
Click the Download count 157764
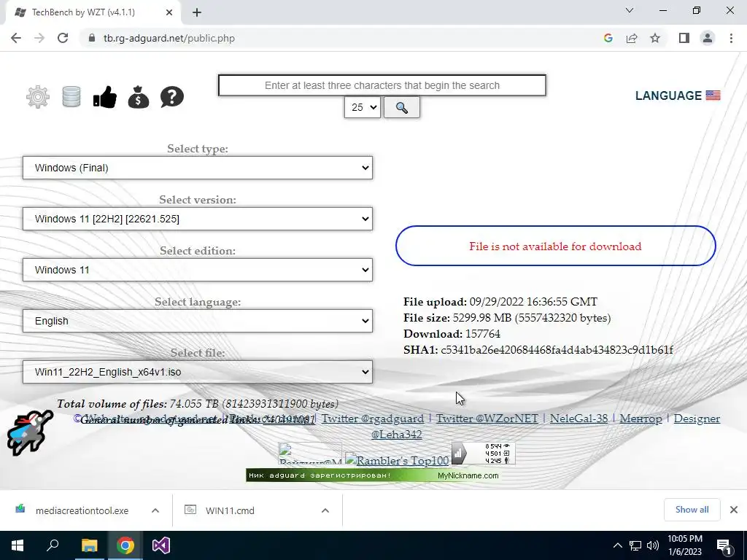click(483, 334)
